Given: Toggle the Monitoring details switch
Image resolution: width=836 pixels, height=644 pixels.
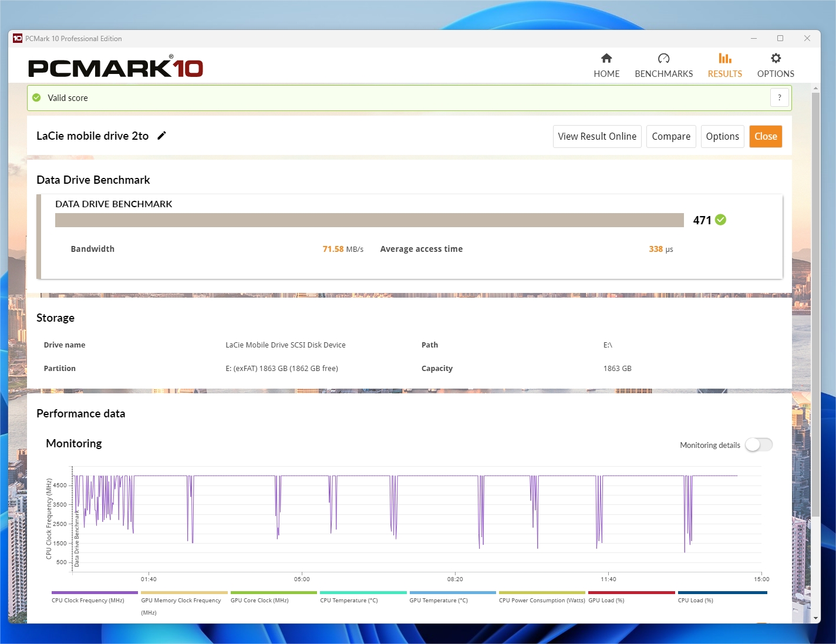Looking at the screenshot, I should pos(759,445).
